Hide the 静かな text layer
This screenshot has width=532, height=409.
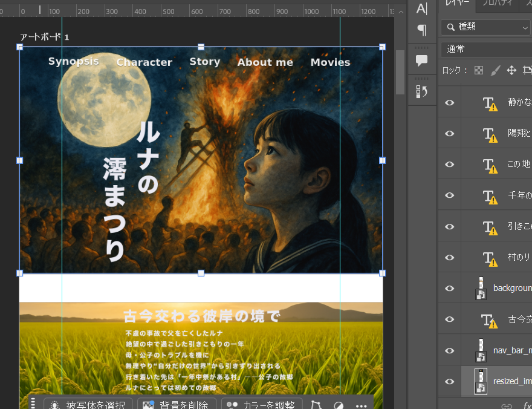[x=450, y=103]
